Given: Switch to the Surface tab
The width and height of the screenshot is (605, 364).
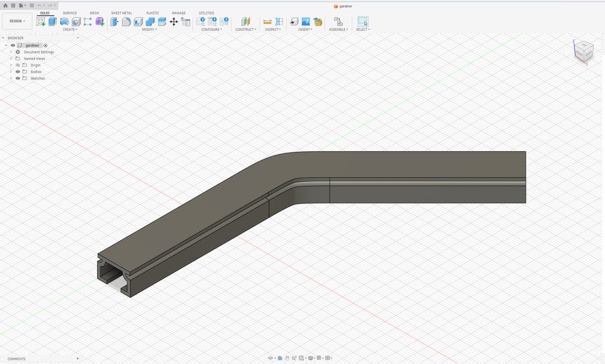Looking at the screenshot, I should 70,13.
